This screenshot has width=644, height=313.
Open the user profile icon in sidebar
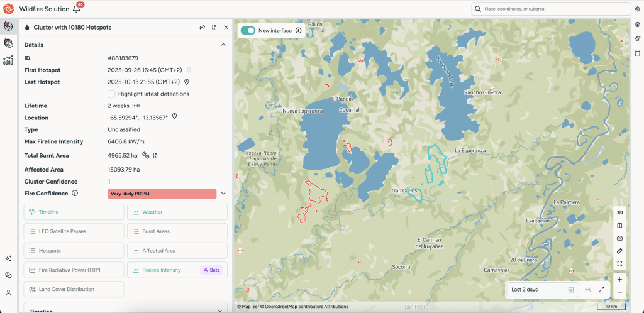click(9, 292)
